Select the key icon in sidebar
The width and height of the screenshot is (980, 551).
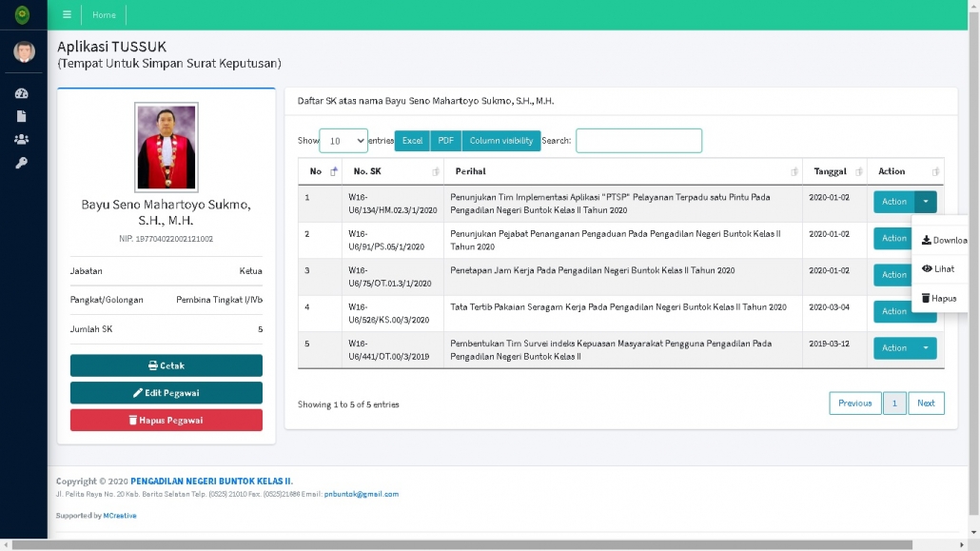(x=22, y=163)
